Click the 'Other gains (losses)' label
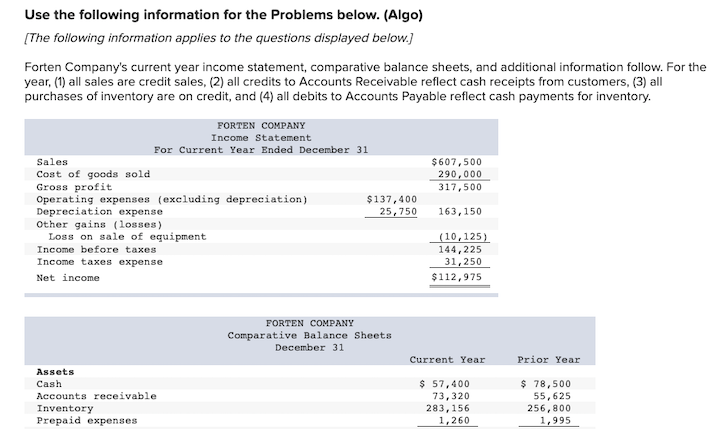Viewport: 721px width, 429px height. point(99,224)
